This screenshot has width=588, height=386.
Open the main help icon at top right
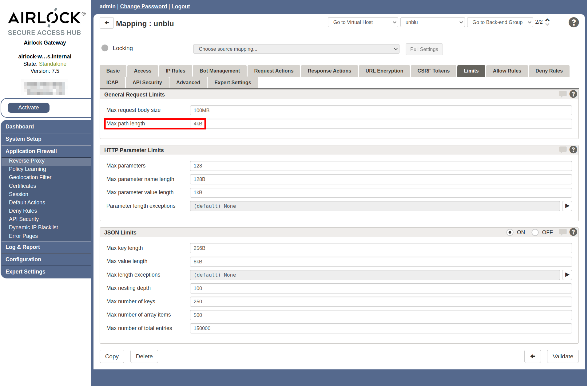[x=573, y=22]
